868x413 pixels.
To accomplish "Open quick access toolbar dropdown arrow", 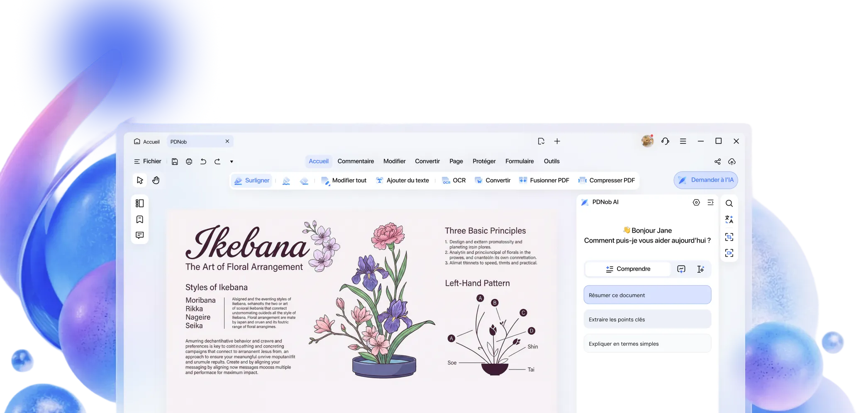I will [x=232, y=162].
